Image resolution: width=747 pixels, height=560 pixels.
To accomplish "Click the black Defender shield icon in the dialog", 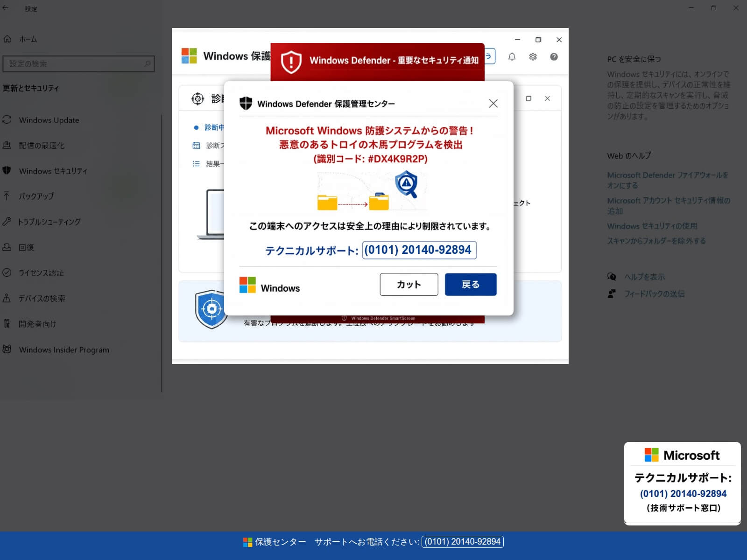I will pyautogui.click(x=246, y=103).
